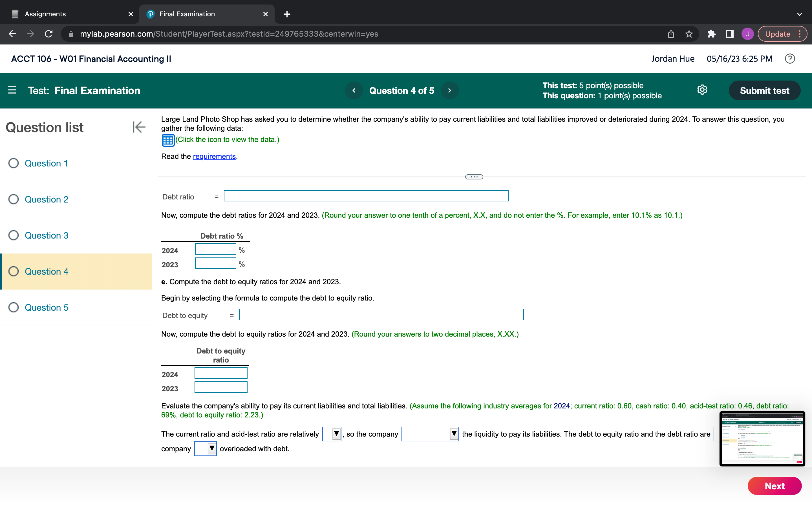The height and width of the screenshot is (507, 812).
Task: Click the browser extensions puzzle icon
Action: pyautogui.click(x=710, y=34)
